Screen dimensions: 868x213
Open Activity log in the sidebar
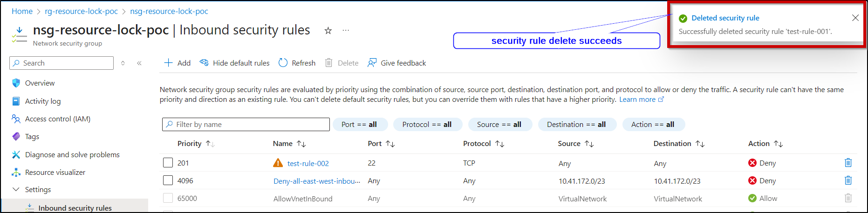point(43,101)
